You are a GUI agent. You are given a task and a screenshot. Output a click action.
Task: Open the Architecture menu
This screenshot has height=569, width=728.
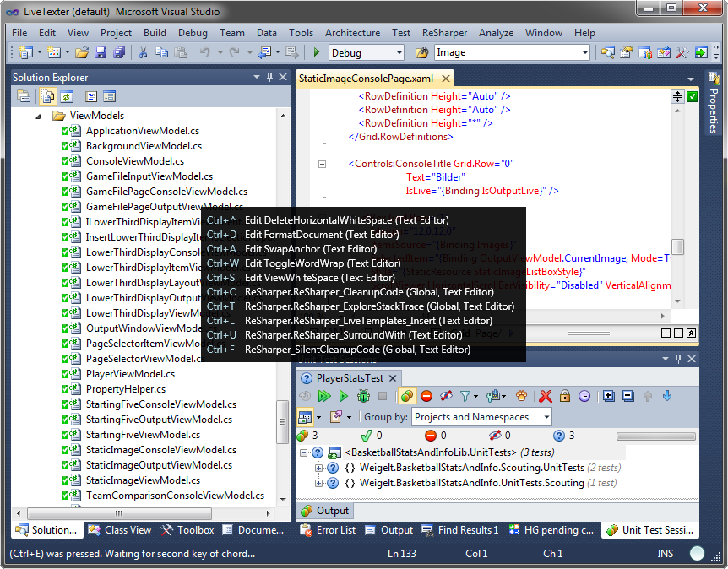352,33
